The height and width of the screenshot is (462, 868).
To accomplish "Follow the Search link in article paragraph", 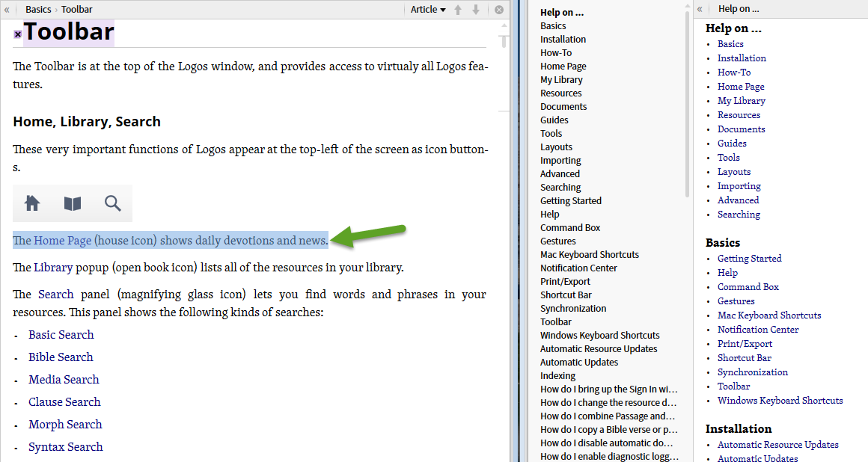I will point(56,295).
